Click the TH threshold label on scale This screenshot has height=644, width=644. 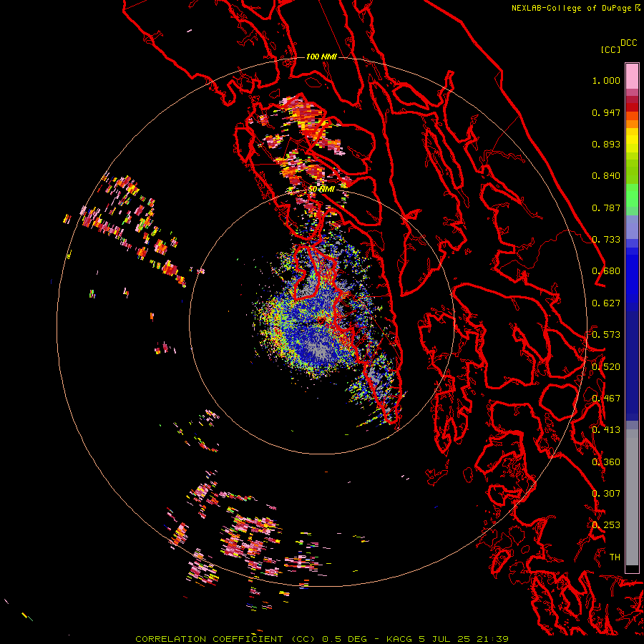615,557
